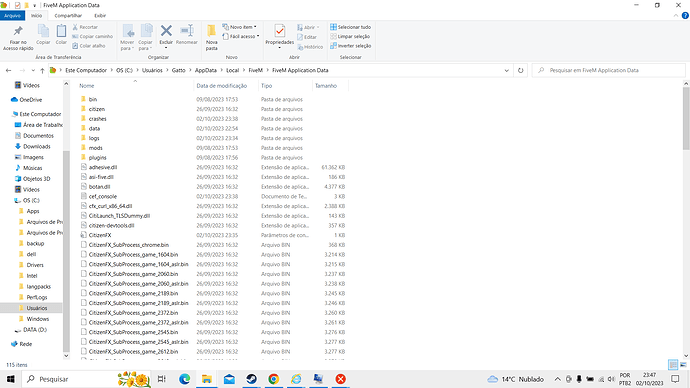The height and width of the screenshot is (388, 690).
Task: Select the plugins folder
Action: [x=97, y=157]
